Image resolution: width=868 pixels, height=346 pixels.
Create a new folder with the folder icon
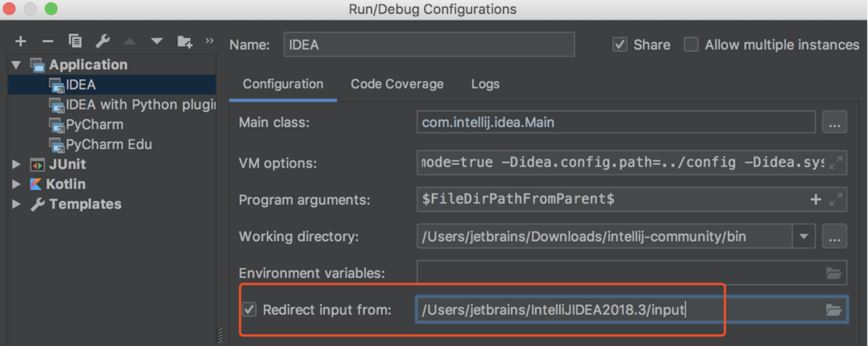[185, 42]
